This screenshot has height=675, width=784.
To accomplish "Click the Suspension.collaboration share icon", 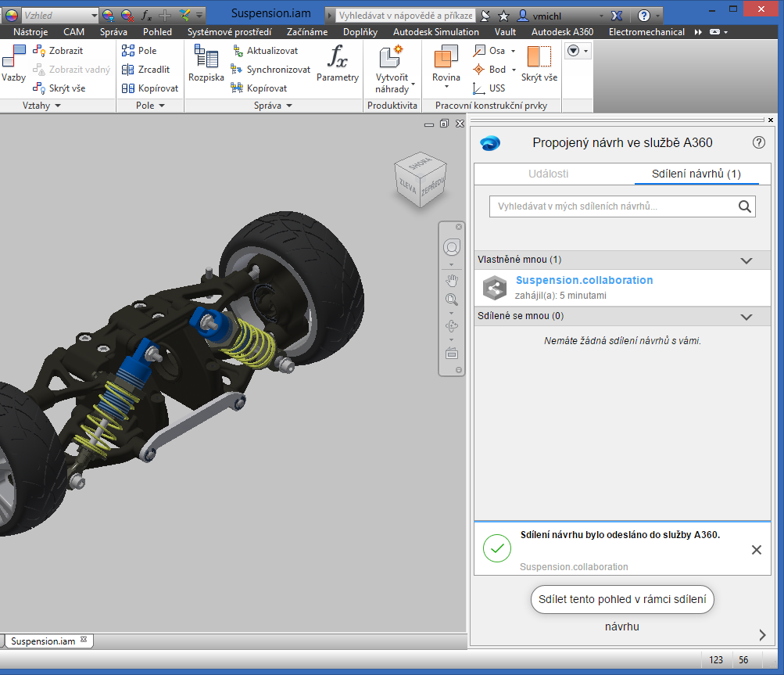I will click(x=495, y=288).
